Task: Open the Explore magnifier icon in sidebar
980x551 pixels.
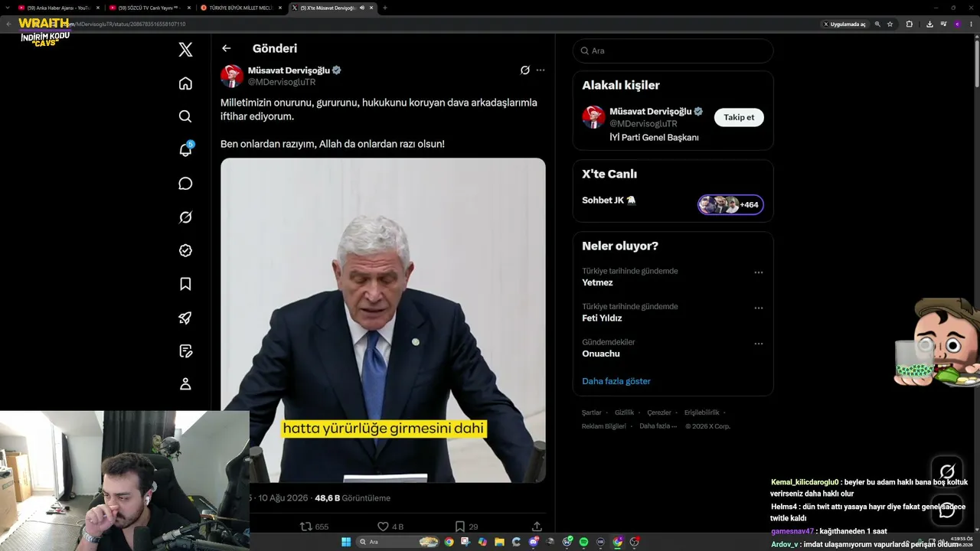Action: 185,116
